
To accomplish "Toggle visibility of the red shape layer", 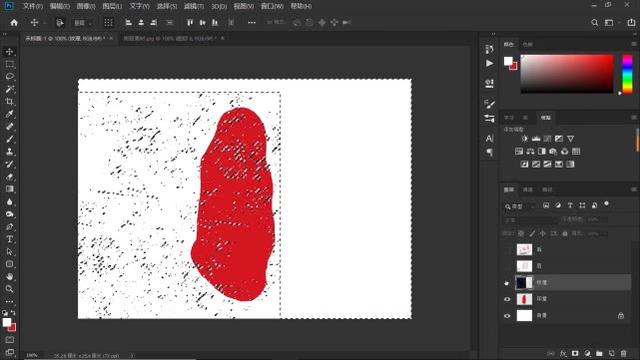I will (x=507, y=299).
